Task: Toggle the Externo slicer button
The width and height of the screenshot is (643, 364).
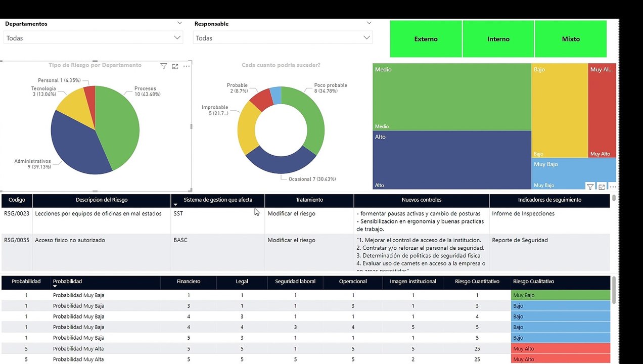Action: coord(426,39)
